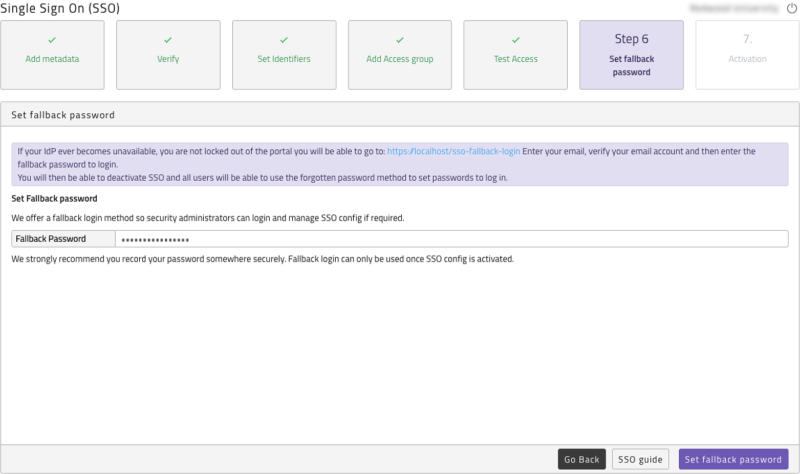800x474 pixels.
Task: Go to the Verify step
Action: click(x=168, y=59)
